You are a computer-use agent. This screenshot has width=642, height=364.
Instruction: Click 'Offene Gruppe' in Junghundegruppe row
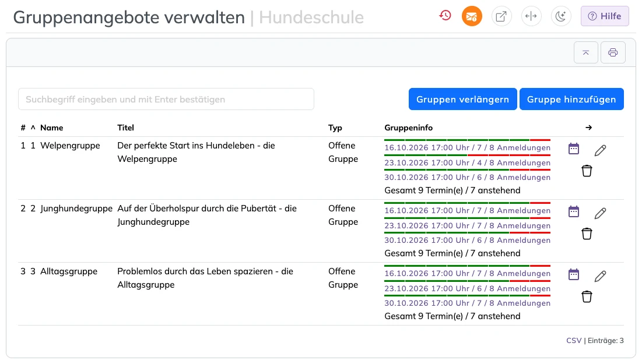click(x=343, y=215)
